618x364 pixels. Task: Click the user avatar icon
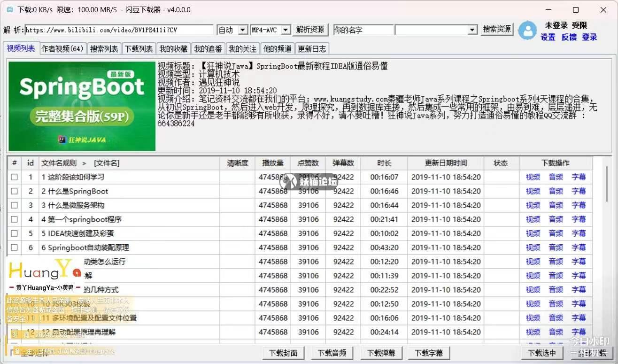pos(527,31)
